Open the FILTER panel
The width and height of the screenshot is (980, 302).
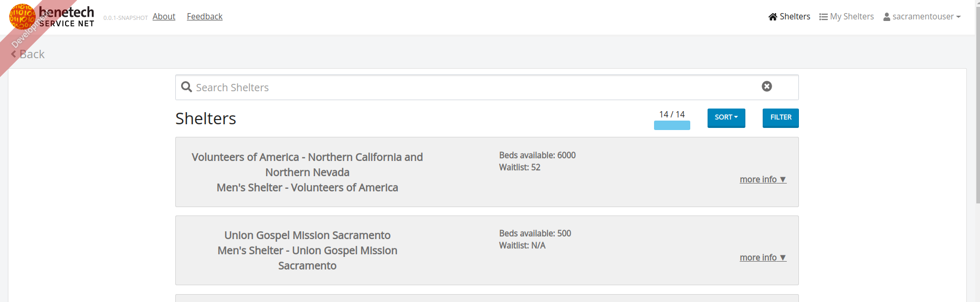click(x=781, y=118)
